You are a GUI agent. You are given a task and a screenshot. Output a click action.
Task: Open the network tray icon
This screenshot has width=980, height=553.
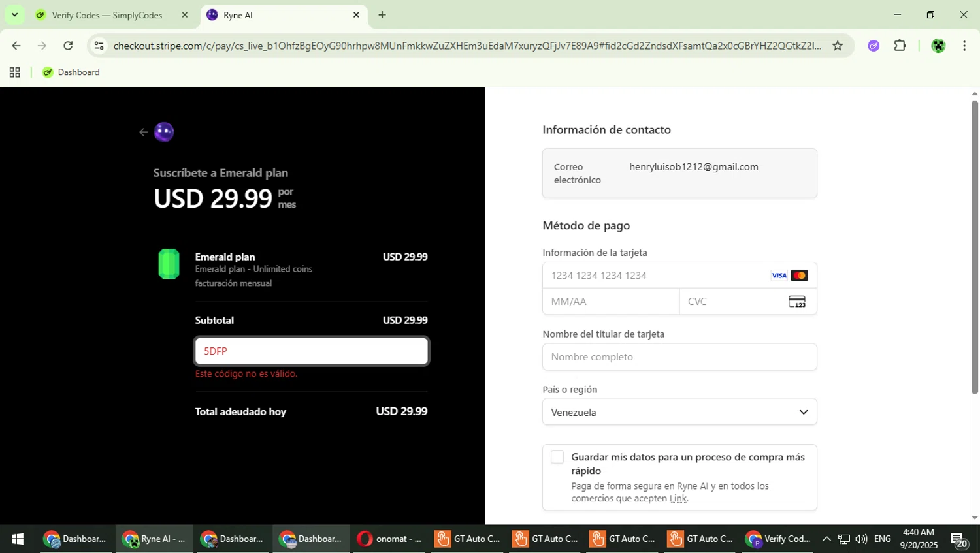(x=844, y=539)
